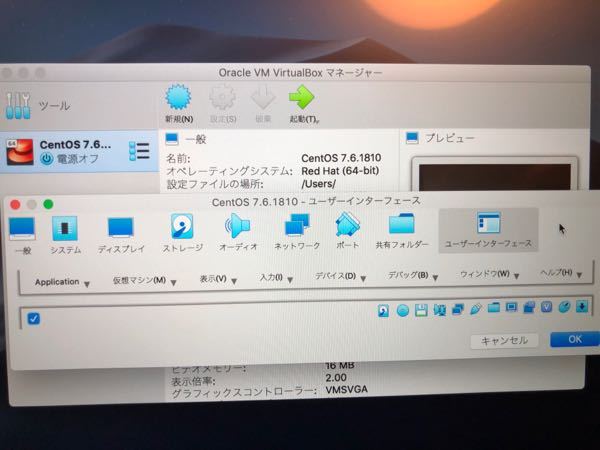The width and height of the screenshot is (600, 450).
Task: Close the user interface settings dialog with red button
Action: (x=15, y=205)
